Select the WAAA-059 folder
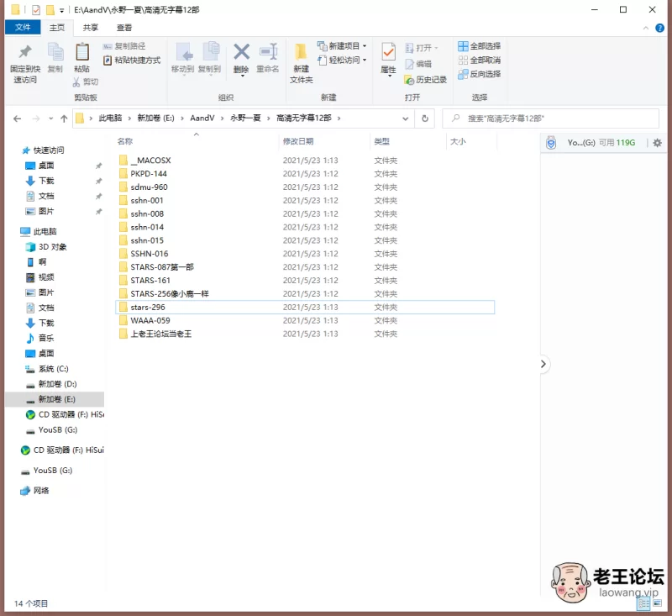 point(144,320)
